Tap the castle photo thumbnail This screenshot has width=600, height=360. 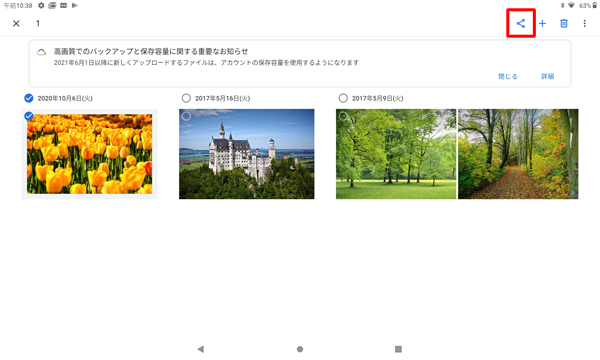coord(246,154)
